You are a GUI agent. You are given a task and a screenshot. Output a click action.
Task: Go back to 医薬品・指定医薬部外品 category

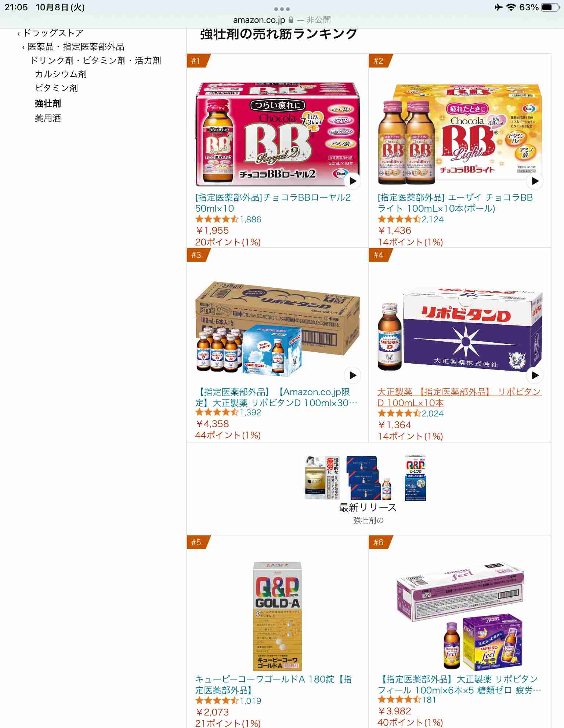point(73,47)
